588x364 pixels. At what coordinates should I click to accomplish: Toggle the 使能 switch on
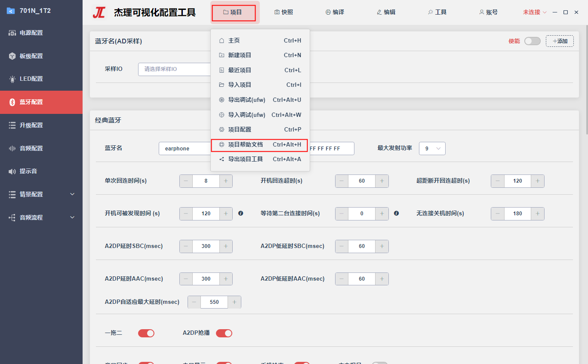pos(533,41)
